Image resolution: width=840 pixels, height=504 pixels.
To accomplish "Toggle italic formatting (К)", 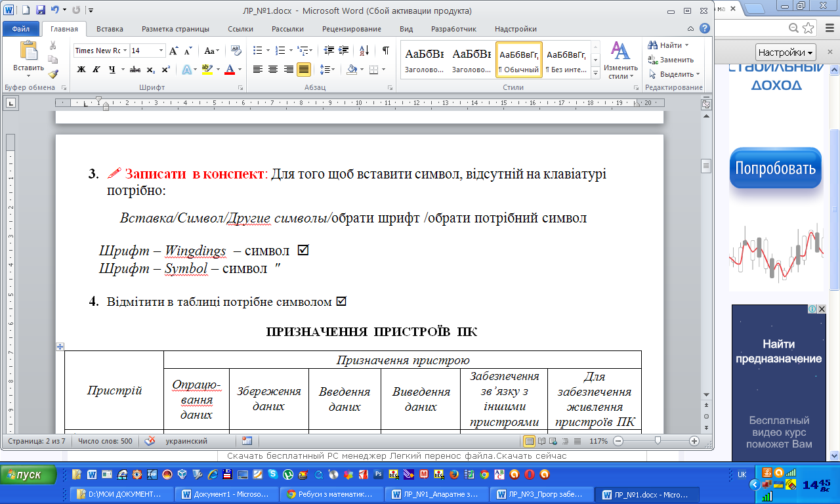I will pyautogui.click(x=96, y=70).
